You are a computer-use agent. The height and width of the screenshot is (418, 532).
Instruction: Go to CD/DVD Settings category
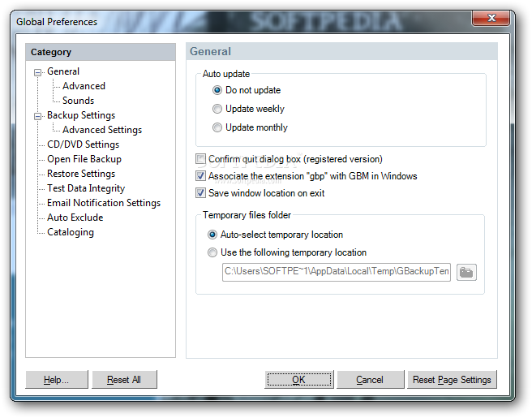tap(83, 144)
